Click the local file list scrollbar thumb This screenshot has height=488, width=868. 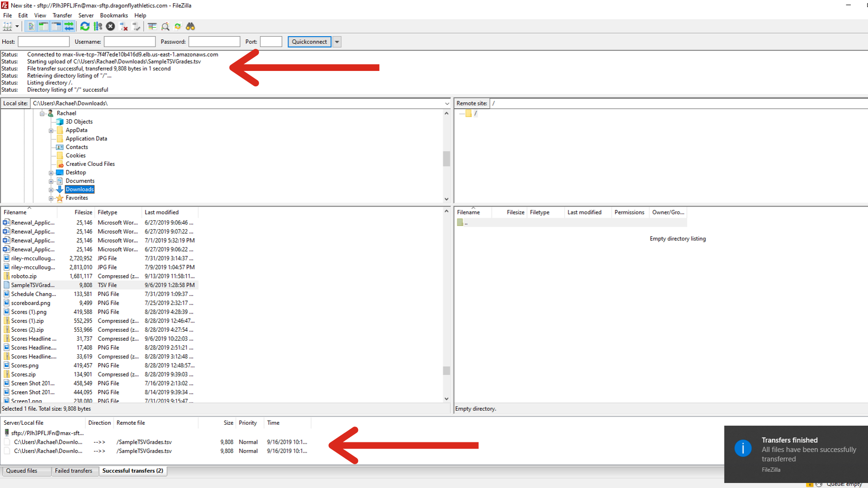pos(446,371)
